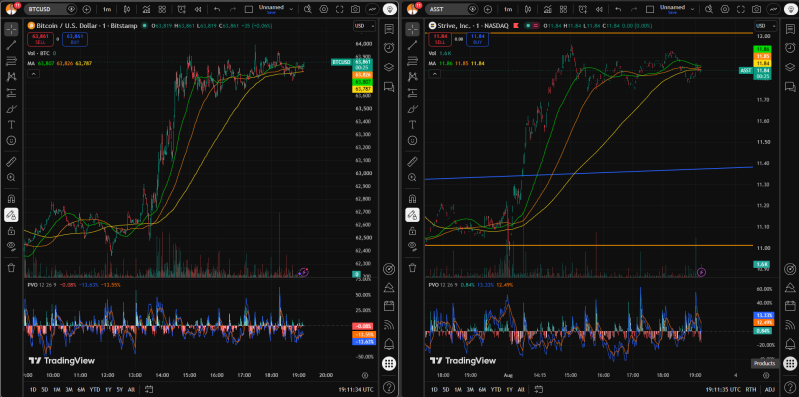Toggle RTH session on ASST chart
The image size is (799, 397).
[751, 389]
